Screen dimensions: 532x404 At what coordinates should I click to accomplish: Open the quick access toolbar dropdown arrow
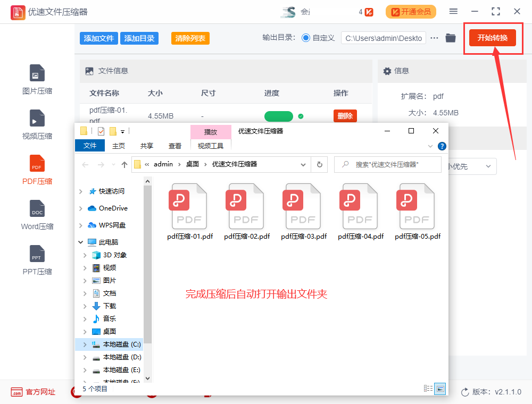point(122,131)
